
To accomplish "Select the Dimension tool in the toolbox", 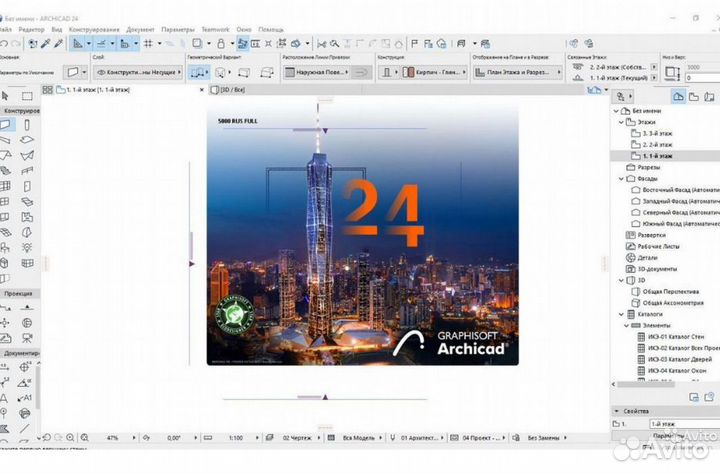I will 5,367.
